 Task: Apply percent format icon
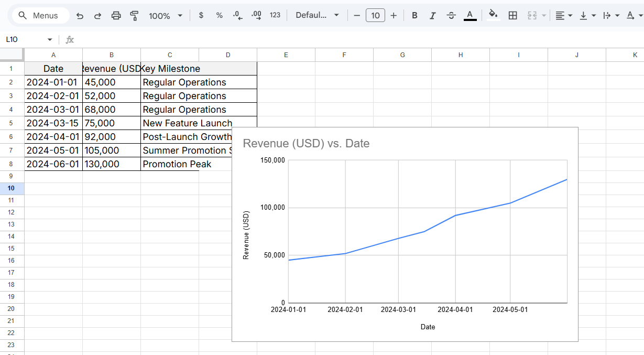(x=219, y=15)
